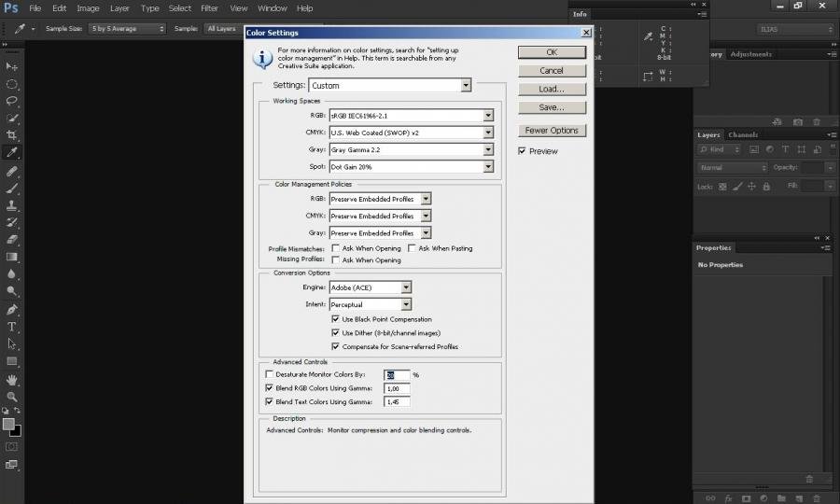The width and height of the screenshot is (840, 504).
Task: Click the foreground color swatch
Action: pyautogui.click(x=8, y=425)
